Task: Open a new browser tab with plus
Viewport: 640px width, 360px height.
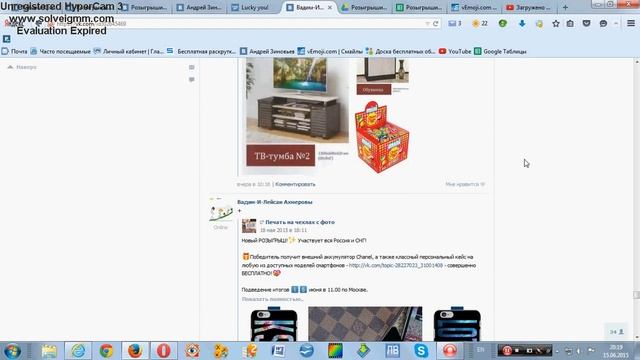Action: tap(565, 7)
